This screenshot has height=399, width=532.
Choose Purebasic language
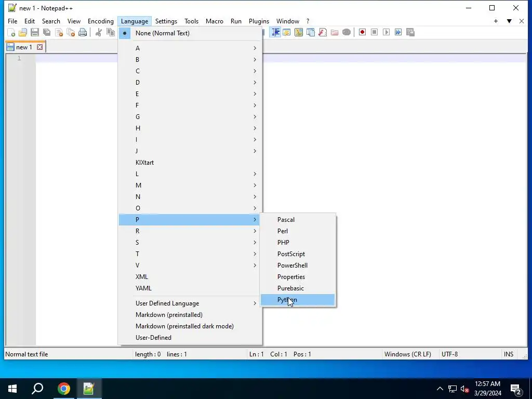tap(298, 288)
